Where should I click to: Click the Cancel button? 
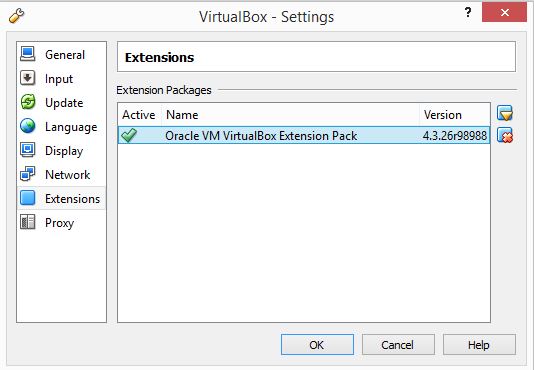(398, 345)
